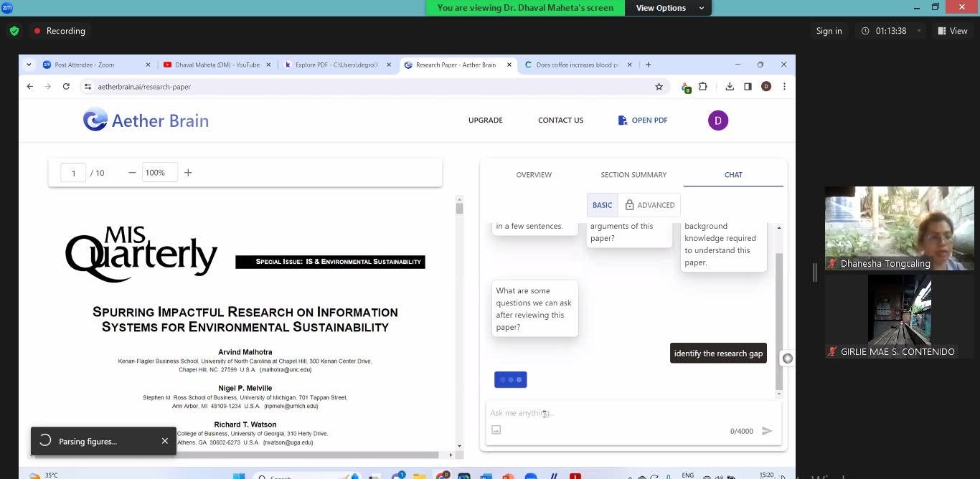
Task: Reload the browser page
Action: pyautogui.click(x=66, y=87)
